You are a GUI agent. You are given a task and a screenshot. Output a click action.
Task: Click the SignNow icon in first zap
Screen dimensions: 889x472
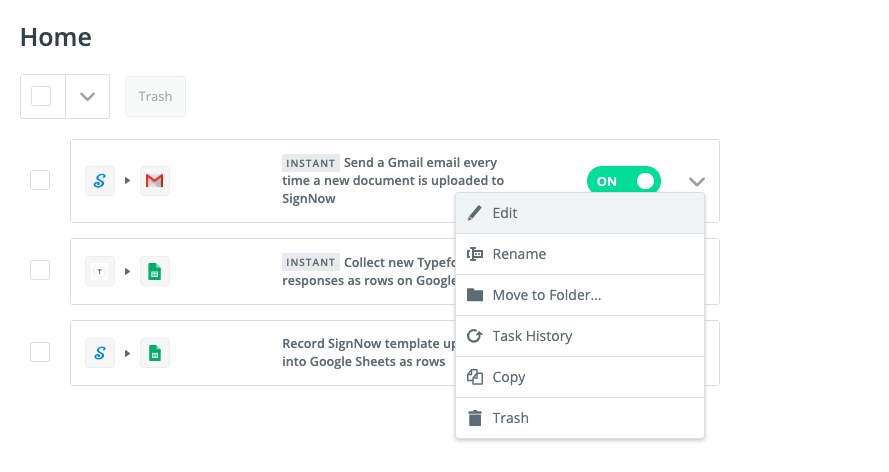100,181
